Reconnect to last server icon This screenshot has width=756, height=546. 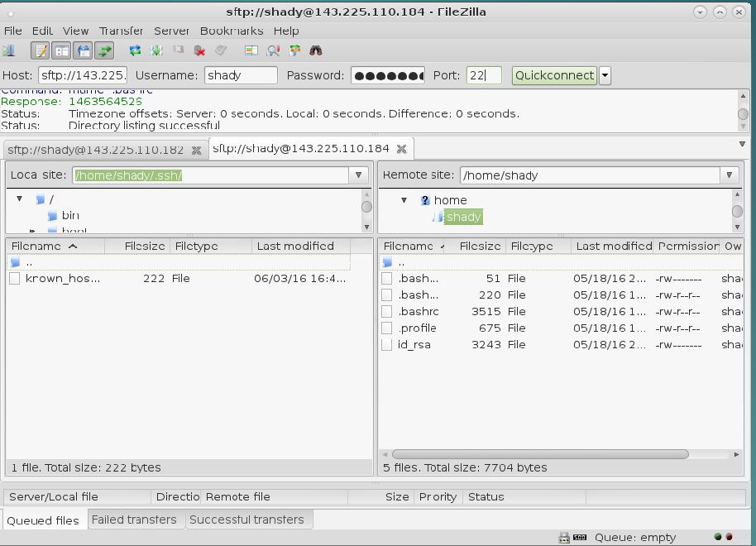[221, 50]
